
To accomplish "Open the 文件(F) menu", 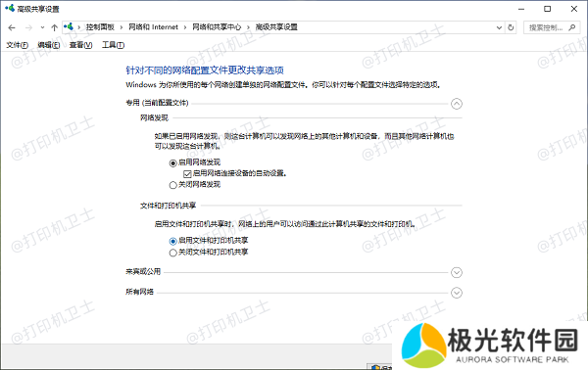I will [x=18, y=45].
